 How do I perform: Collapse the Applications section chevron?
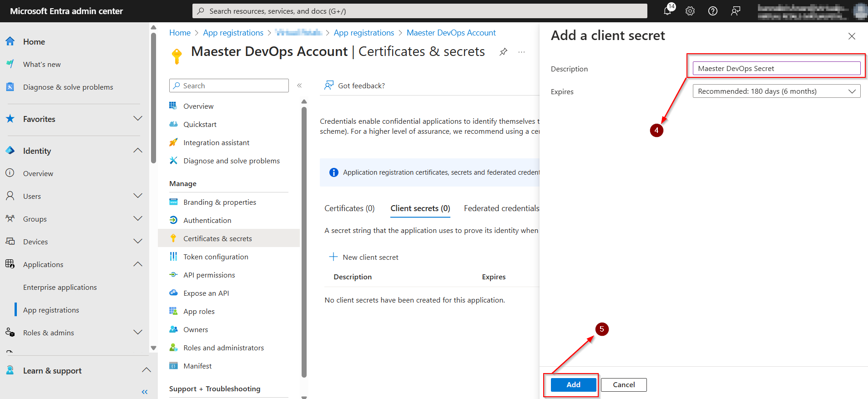pyautogui.click(x=138, y=264)
